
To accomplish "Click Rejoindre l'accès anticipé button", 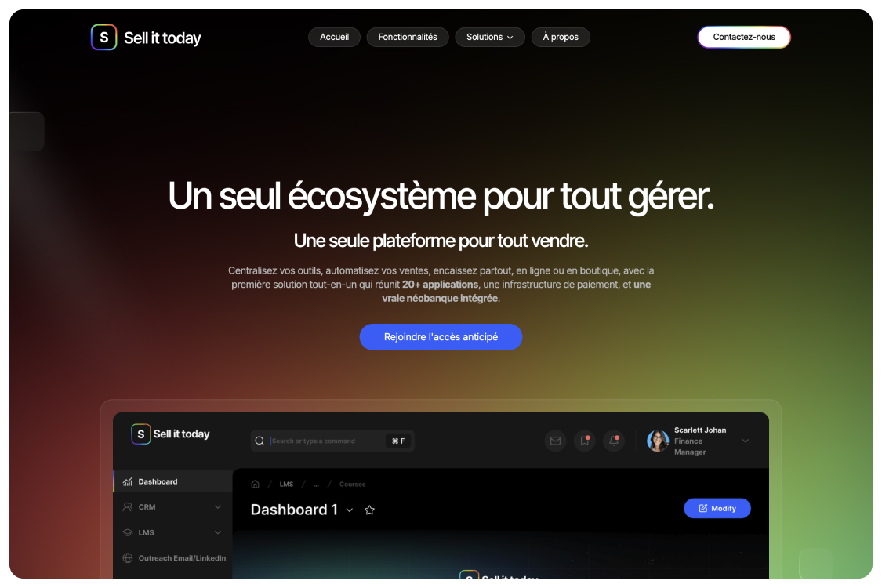I will [x=441, y=337].
